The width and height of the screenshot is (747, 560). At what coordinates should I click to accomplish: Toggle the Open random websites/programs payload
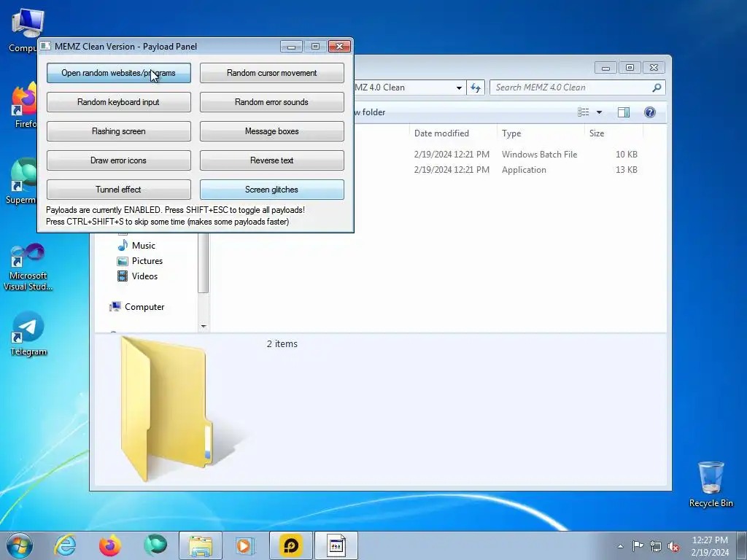pyautogui.click(x=119, y=73)
